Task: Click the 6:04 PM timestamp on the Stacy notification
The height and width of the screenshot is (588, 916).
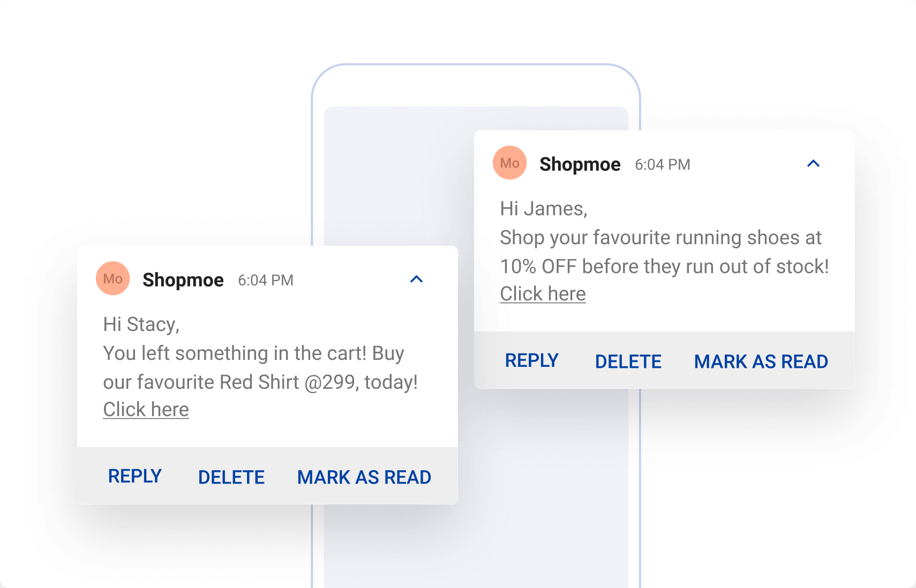Action: [x=266, y=280]
